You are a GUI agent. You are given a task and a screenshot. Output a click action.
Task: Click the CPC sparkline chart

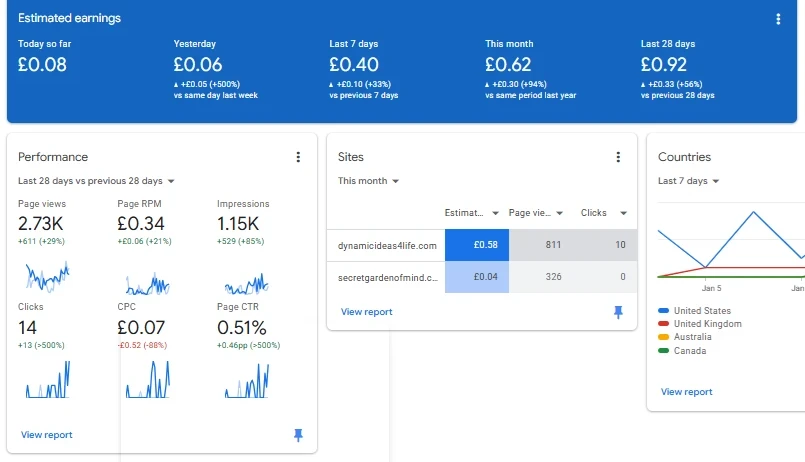(148, 379)
